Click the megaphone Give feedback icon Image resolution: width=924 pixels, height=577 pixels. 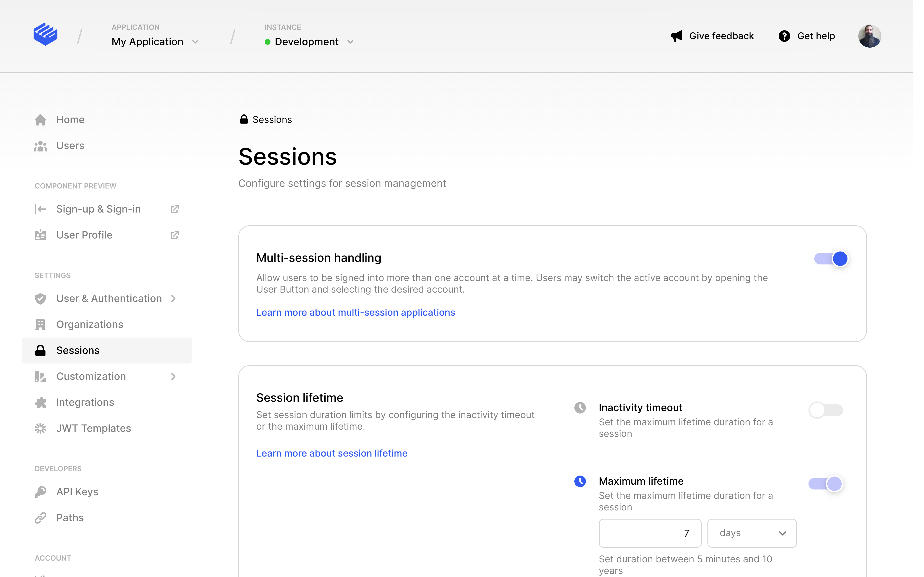click(x=676, y=36)
